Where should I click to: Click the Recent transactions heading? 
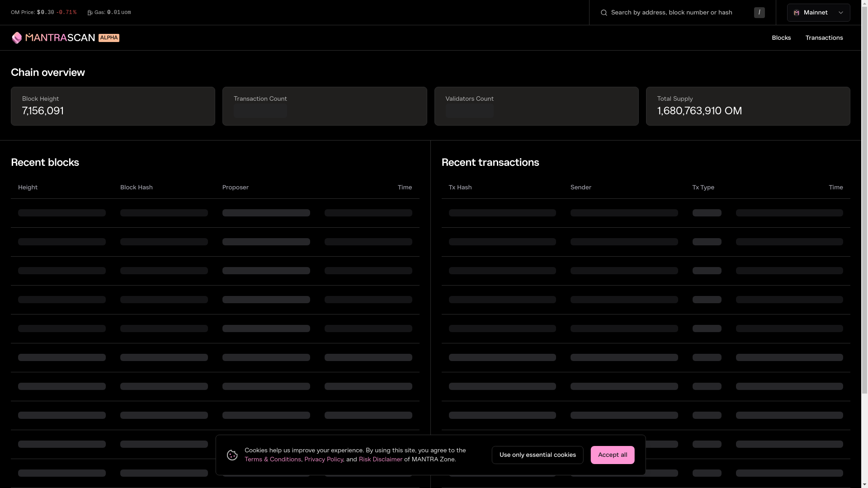(490, 163)
